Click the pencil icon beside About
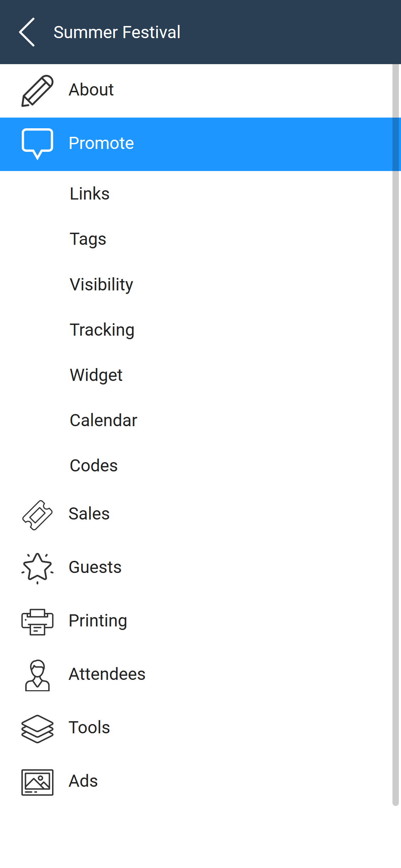 tap(37, 91)
